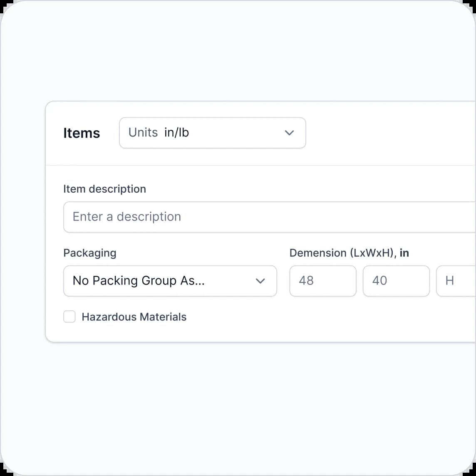This screenshot has width=476, height=476.
Task: Select the length field showing 48
Action: (x=322, y=281)
